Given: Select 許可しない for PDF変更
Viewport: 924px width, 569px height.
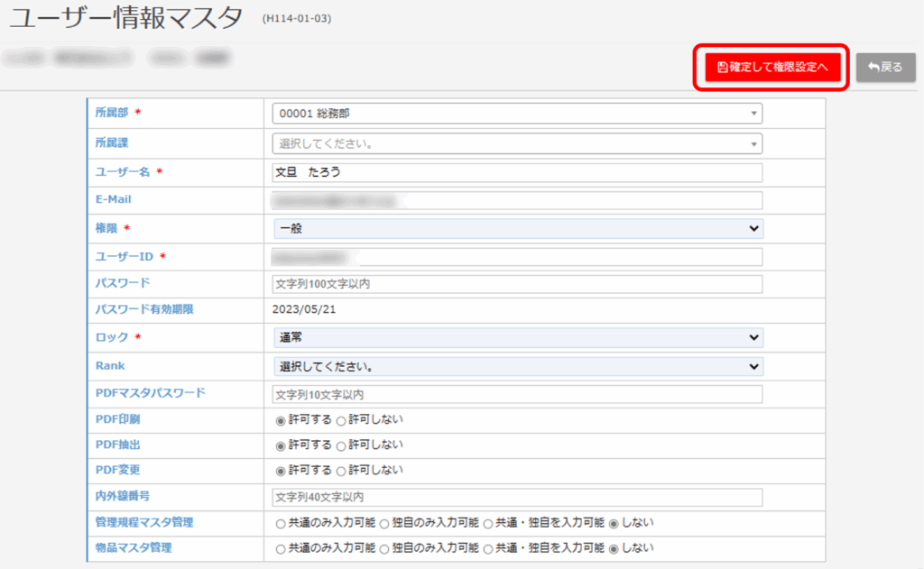Looking at the screenshot, I should [x=341, y=471].
